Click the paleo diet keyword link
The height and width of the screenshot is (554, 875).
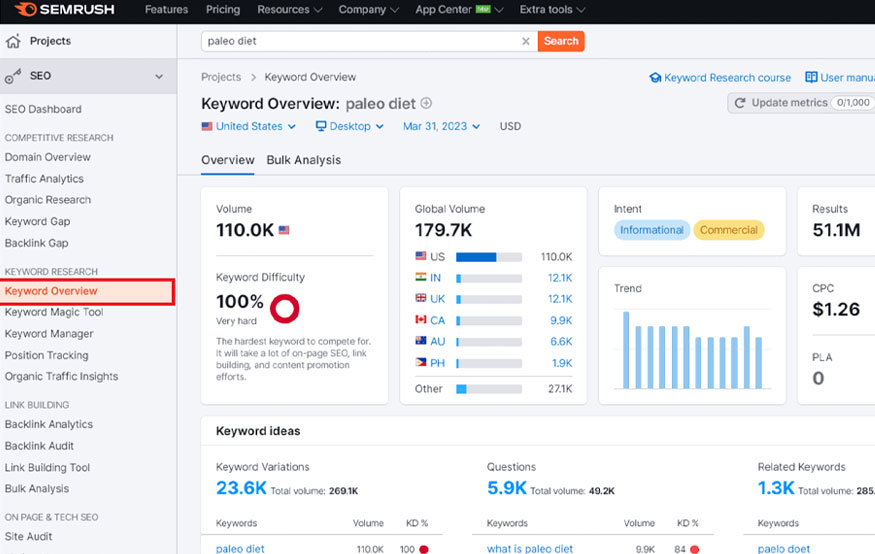click(x=240, y=549)
